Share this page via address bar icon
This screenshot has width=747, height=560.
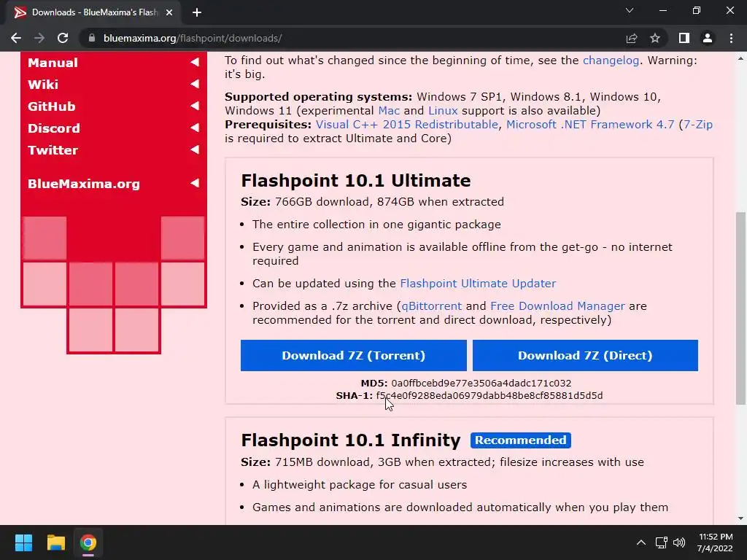[632, 38]
